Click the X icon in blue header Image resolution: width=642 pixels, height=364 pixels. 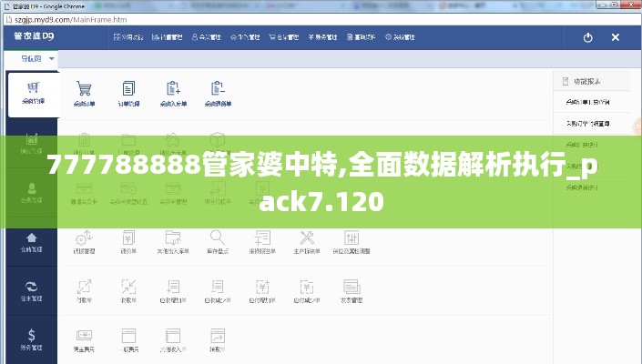pyautogui.click(x=616, y=37)
